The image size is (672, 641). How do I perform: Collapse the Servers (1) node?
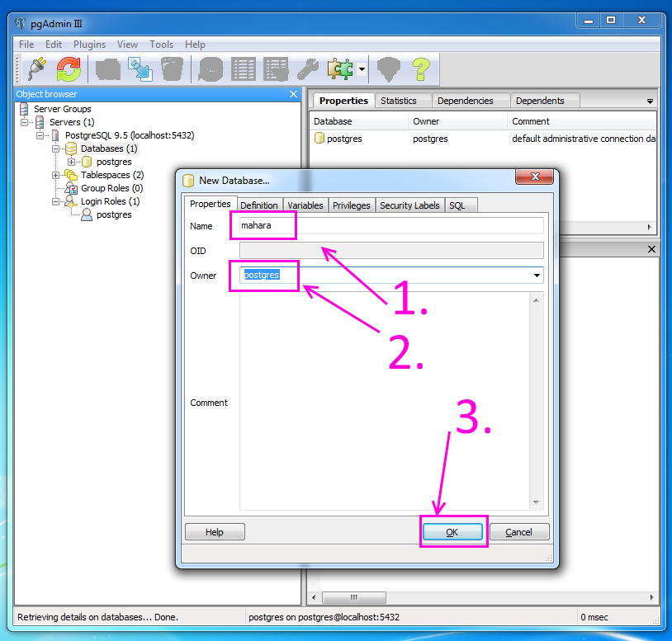(x=25, y=122)
